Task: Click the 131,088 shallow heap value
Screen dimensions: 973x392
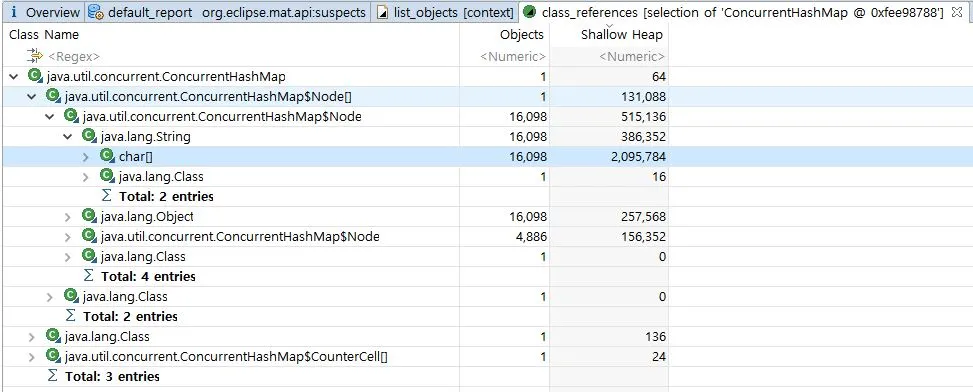Action: coord(643,97)
